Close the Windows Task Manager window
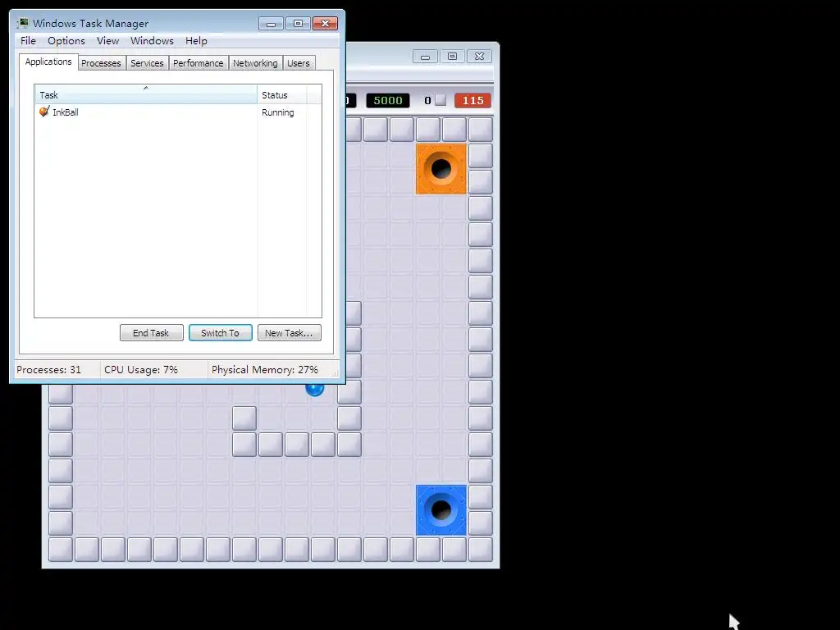 click(325, 24)
